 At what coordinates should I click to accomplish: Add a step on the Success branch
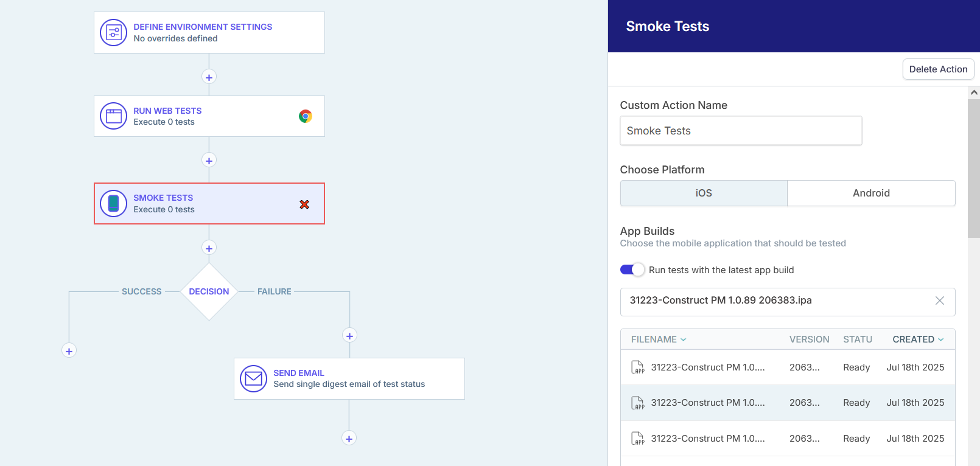pos(69,351)
